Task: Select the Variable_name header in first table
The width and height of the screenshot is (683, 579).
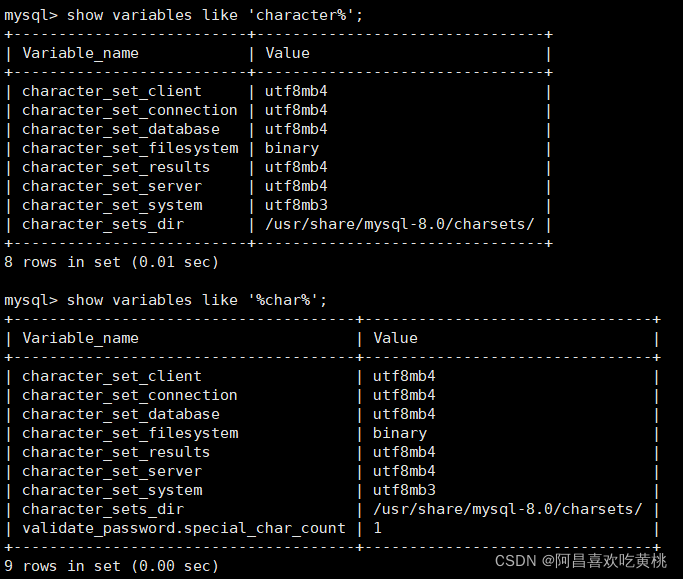Action: (x=81, y=54)
